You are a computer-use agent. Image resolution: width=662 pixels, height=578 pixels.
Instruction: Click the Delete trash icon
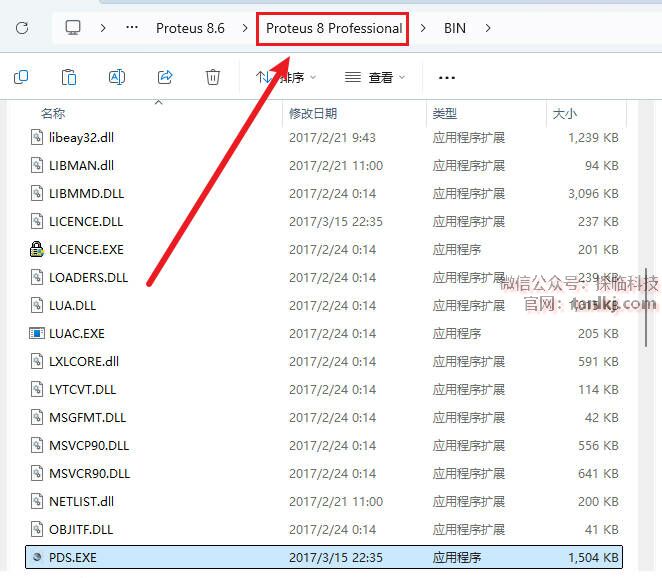point(213,77)
